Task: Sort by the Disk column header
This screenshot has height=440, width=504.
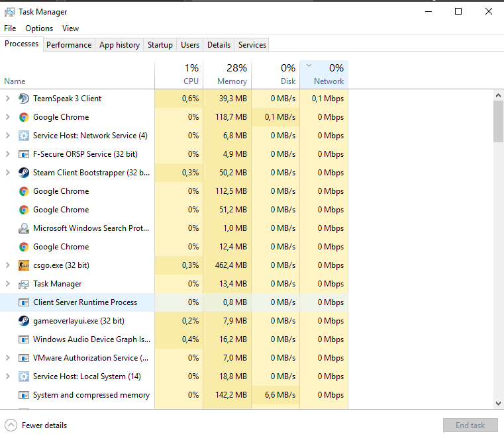Action: pyautogui.click(x=276, y=75)
